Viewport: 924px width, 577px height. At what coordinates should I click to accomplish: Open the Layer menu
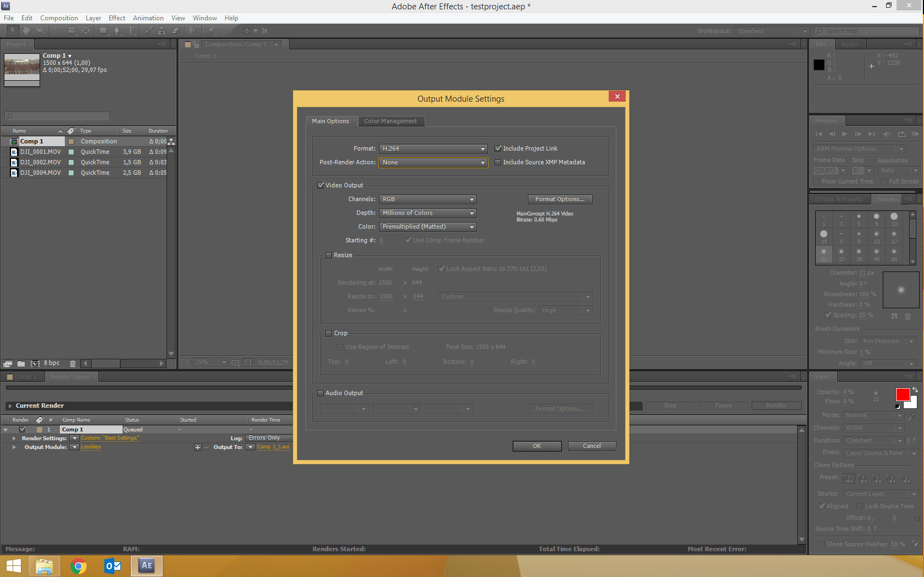93,18
